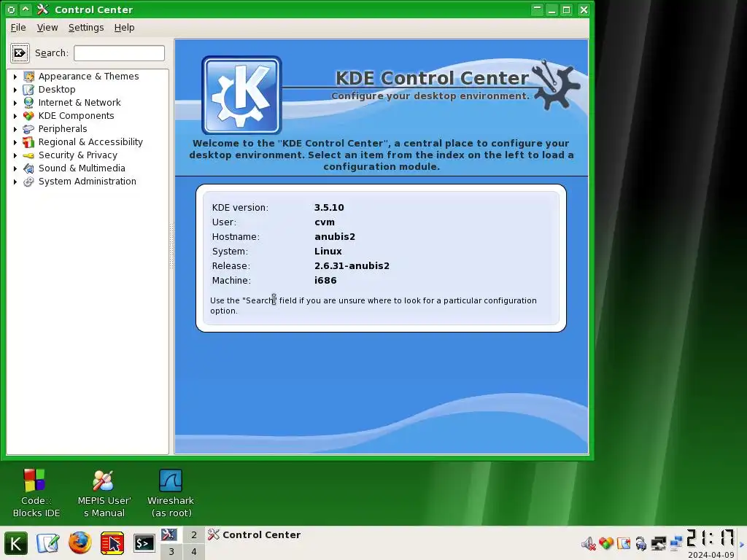Click the KDE Components icon

coord(28,116)
